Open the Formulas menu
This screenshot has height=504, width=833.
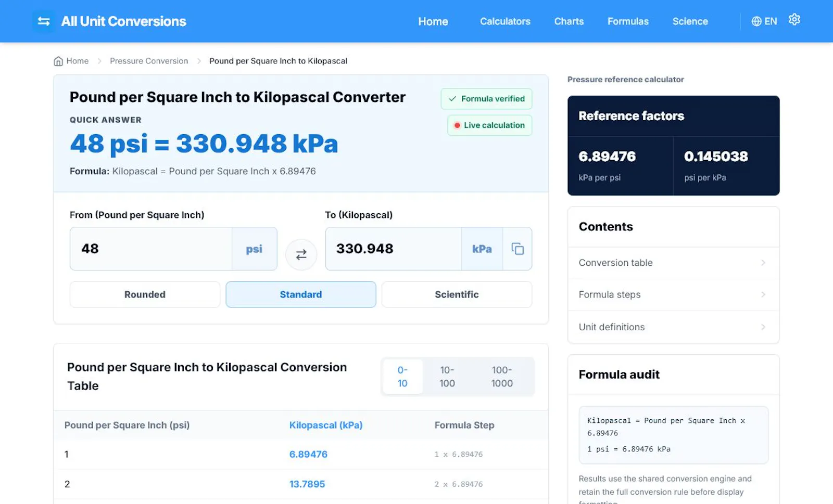628,21
